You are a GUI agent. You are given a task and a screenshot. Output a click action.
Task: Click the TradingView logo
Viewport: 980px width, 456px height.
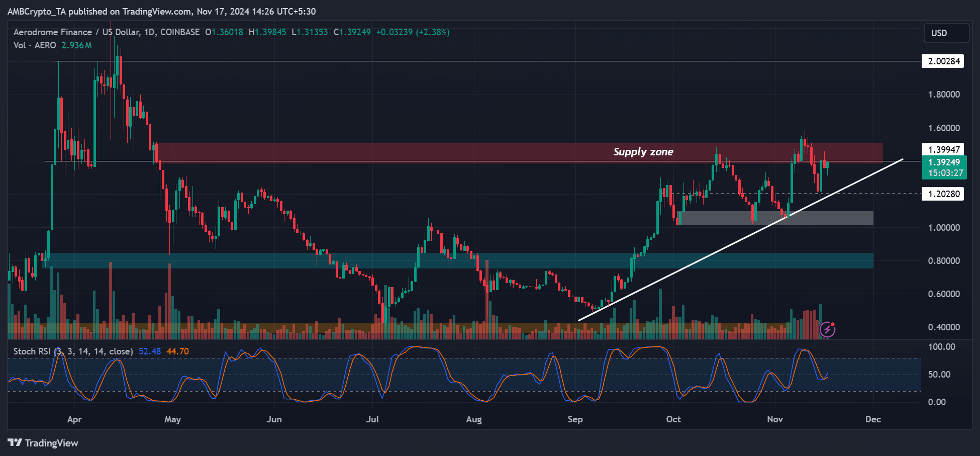coord(43,443)
